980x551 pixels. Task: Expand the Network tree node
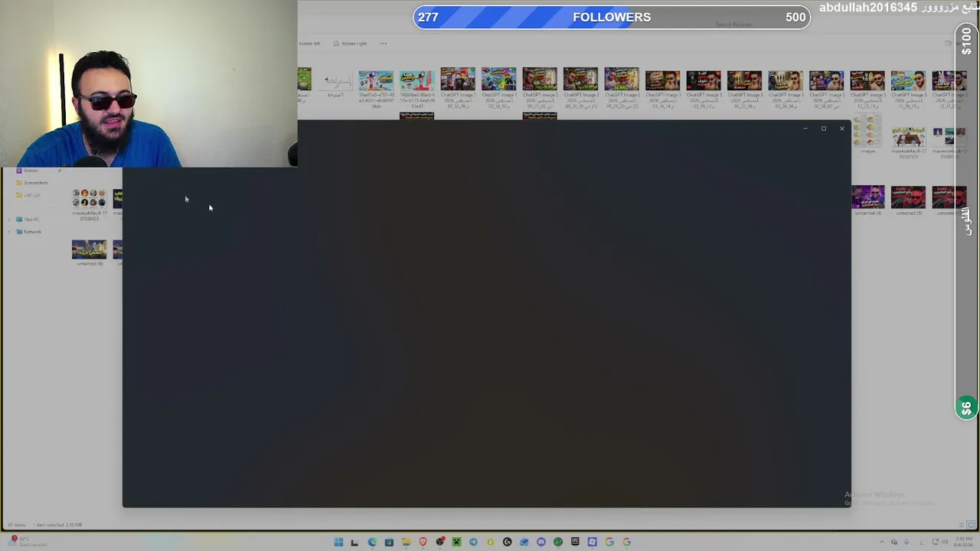[9, 232]
